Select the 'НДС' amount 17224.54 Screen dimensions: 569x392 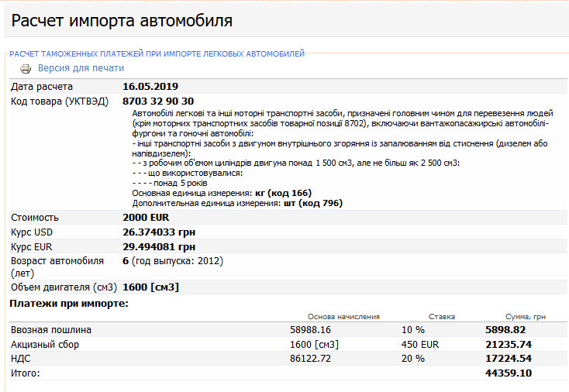(x=508, y=359)
